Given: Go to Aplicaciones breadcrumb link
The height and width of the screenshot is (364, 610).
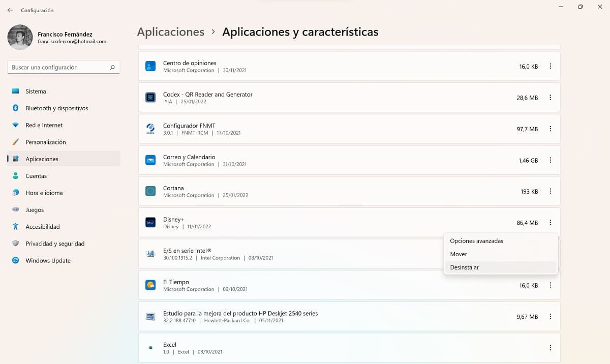Looking at the screenshot, I should pyautogui.click(x=171, y=32).
